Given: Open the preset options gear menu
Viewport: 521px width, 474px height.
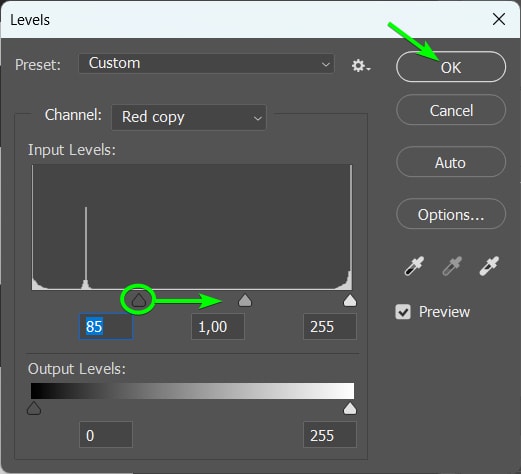Looking at the screenshot, I should [361, 65].
